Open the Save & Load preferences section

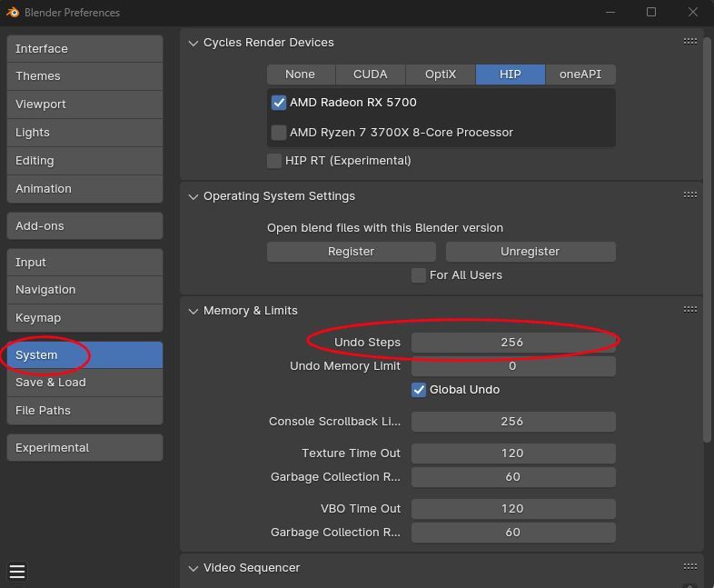tap(84, 383)
